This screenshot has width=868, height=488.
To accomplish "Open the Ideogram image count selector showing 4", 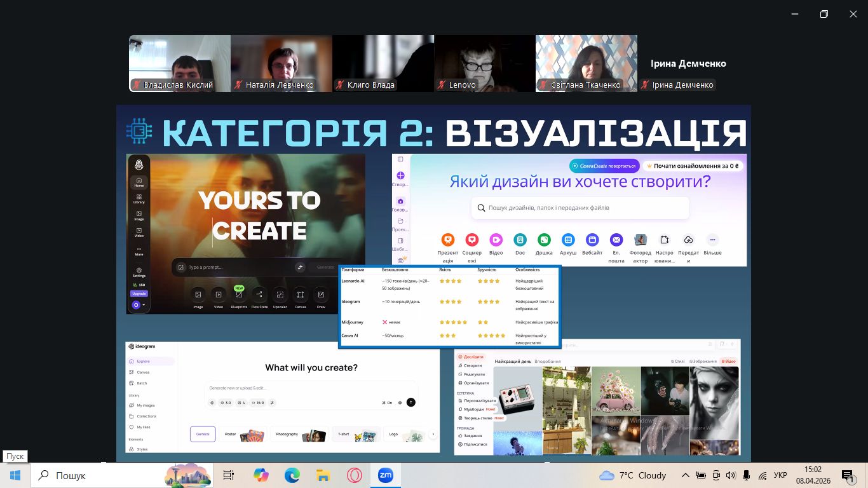I will click(241, 403).
